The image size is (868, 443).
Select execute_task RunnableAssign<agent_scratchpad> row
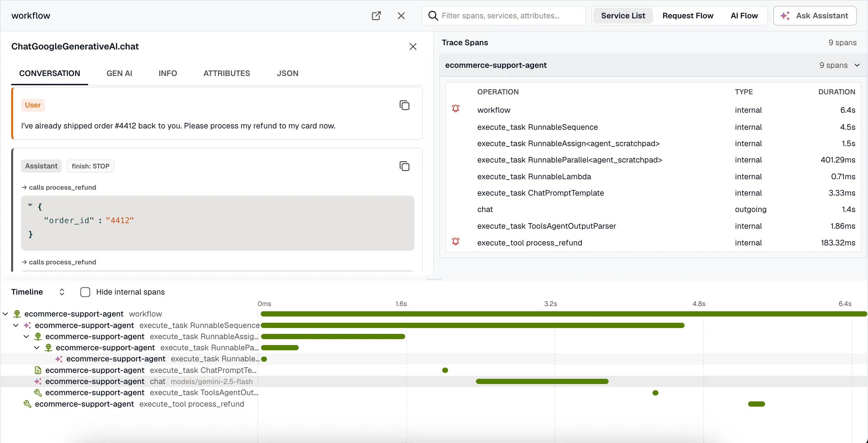pos(653,144)
